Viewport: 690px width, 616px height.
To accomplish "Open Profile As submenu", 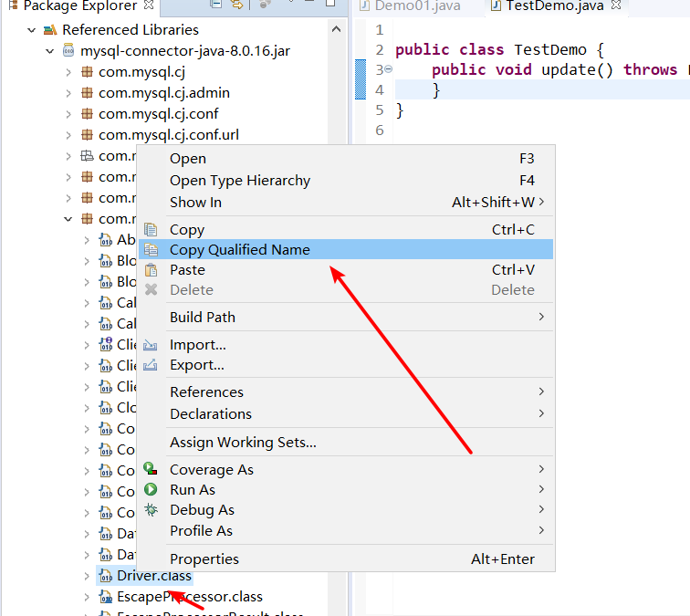I will pos(346,531).
